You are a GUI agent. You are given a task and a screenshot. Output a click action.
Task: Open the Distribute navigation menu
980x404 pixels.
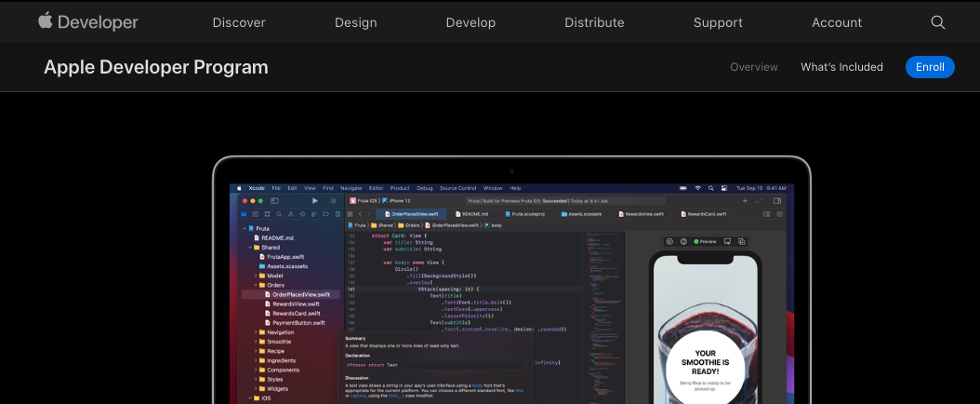point(594,22)
